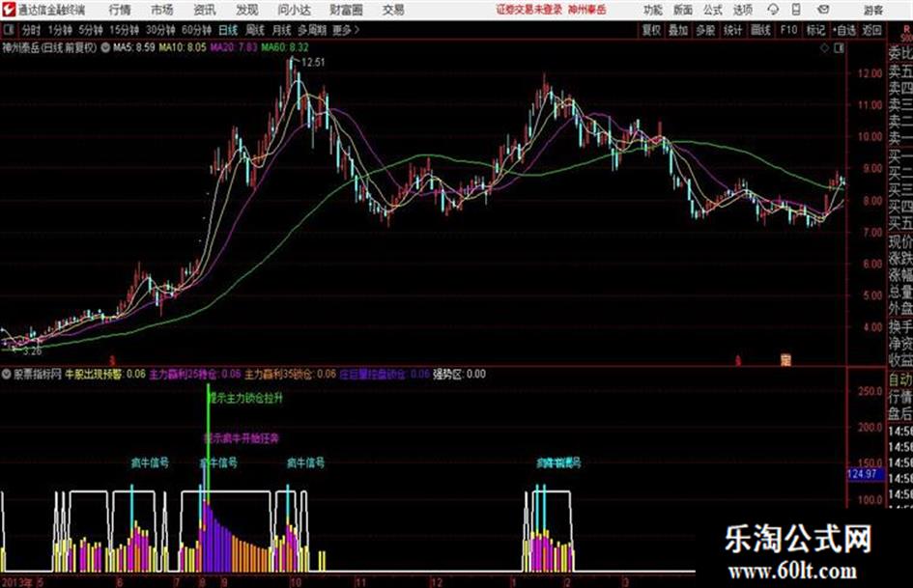Toggle the left sidebar panel icon beside 分时
Image resolution: width=913 pixels, height=588 pixels.
[8, 30]
